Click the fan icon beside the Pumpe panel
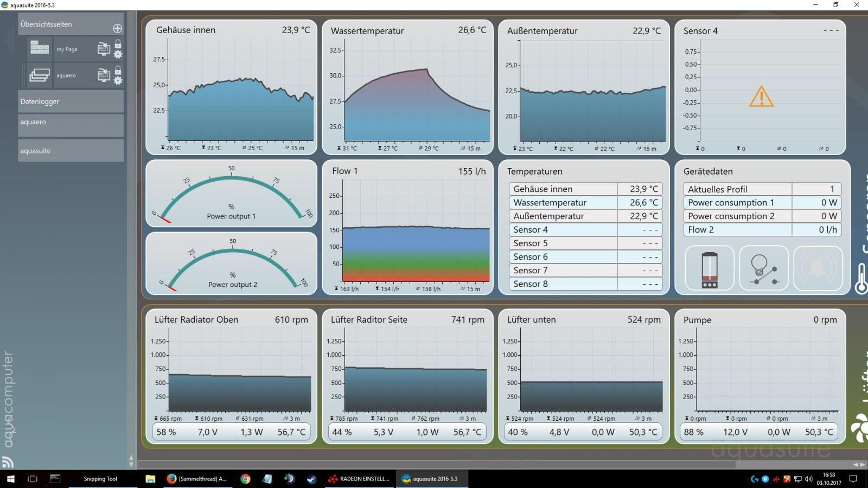Image resolution: width=868 pixels, height=488 pixels. (x=860, y=427)
